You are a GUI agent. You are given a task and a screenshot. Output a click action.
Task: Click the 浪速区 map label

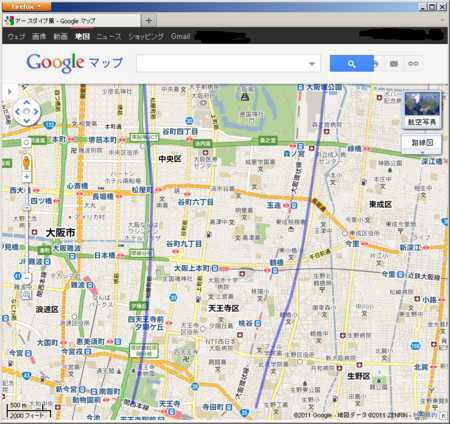click(x=47, y=309)
